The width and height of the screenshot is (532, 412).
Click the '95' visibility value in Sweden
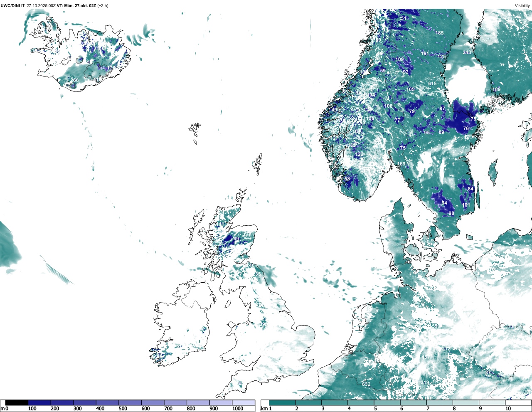tap(427, 133)
